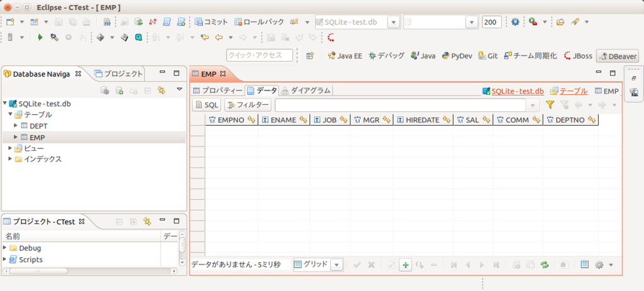Click the SQL button in data editor
This screenshot has width=644, height=291.
[207, 105]
